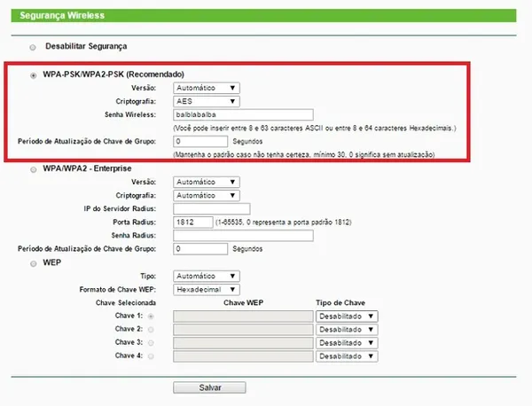The height and width of the screenshot is (406, 532).
Task: Select WPA/WPA2 - Enterprise radio button
Action: tap(34, 169)
